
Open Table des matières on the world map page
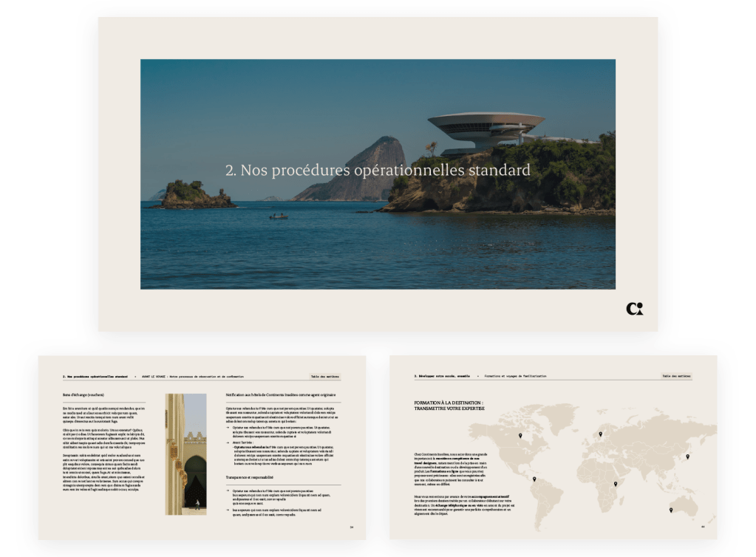pos(676,376)
